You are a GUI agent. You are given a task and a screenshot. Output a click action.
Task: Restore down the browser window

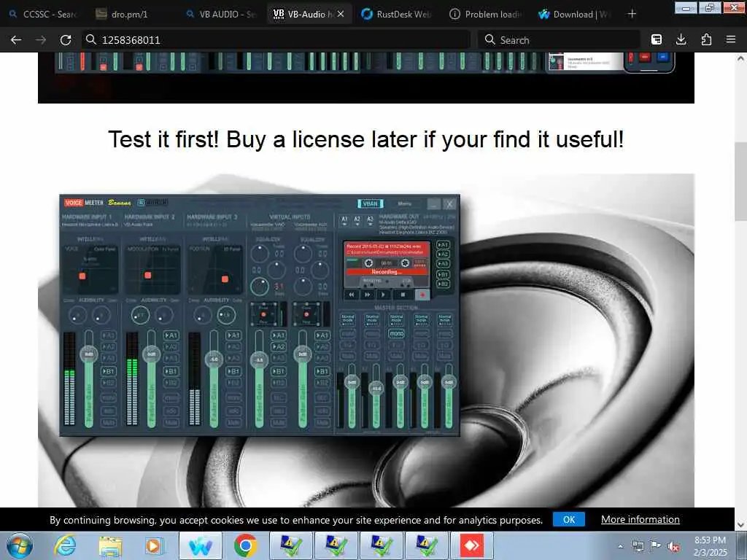click(710, 7)
